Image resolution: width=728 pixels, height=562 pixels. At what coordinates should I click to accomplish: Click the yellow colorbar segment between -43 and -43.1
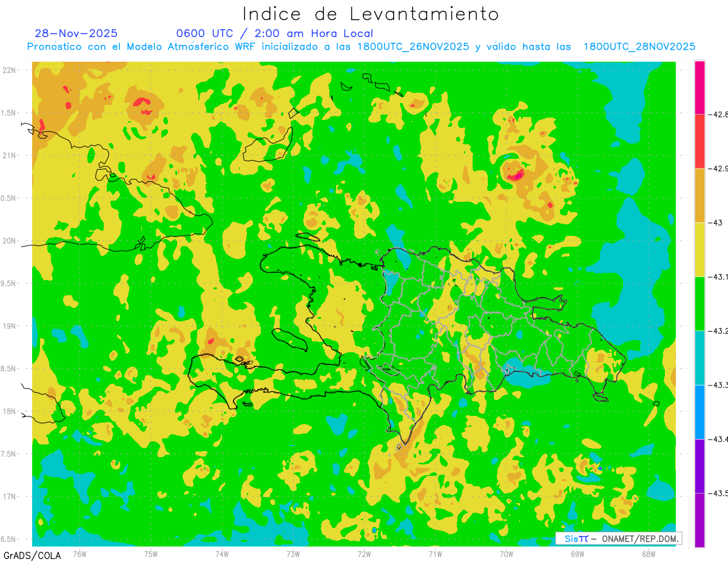click(699, 249)
